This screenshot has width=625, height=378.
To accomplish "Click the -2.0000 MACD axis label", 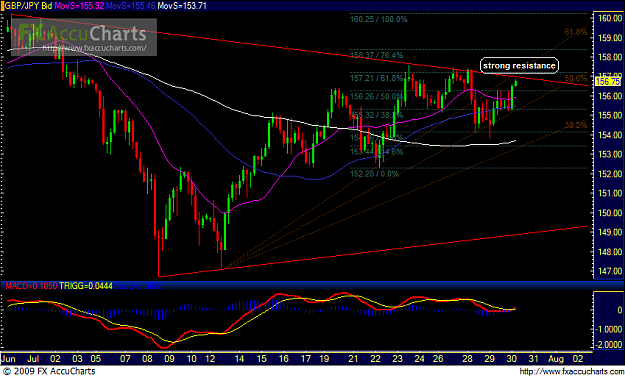I will tap(609, 344).
